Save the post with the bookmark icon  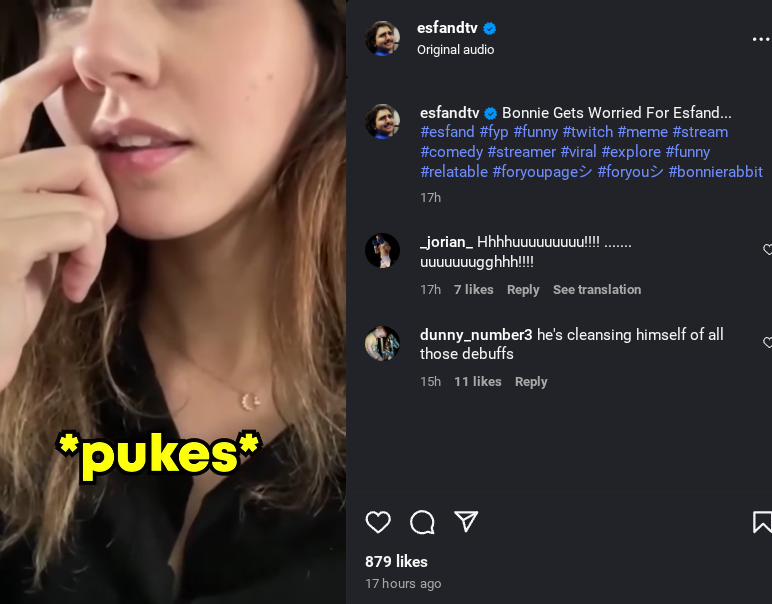tap(762, 522)
